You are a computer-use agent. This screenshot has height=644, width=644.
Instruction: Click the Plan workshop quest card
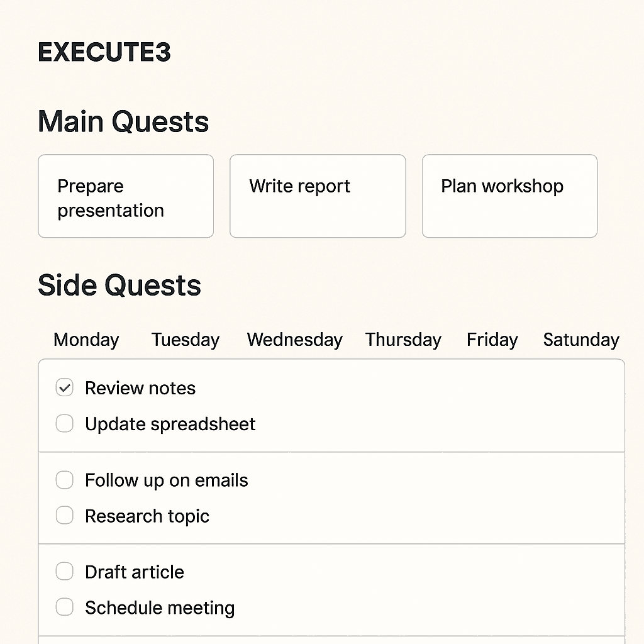click(x=509, y=196)
